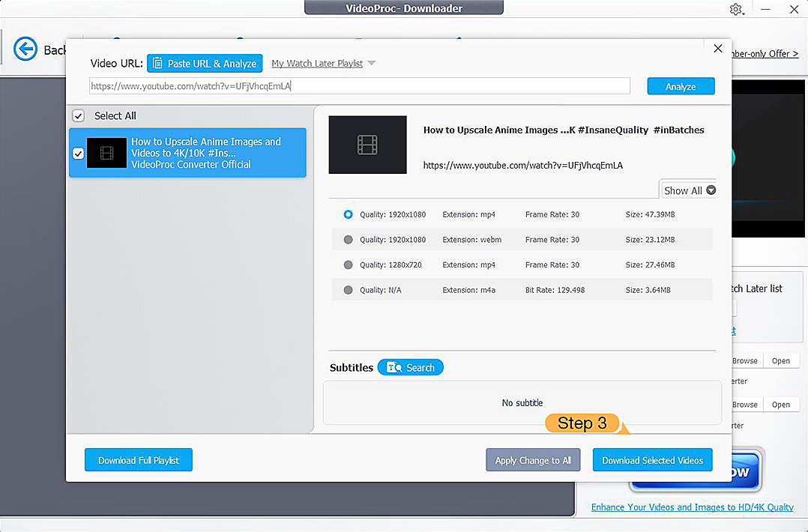The height and width of the screenshot is (532, 808).
Task: Uncheck the Upscale Anime Images video checkbox
Action: coord(78,154)
